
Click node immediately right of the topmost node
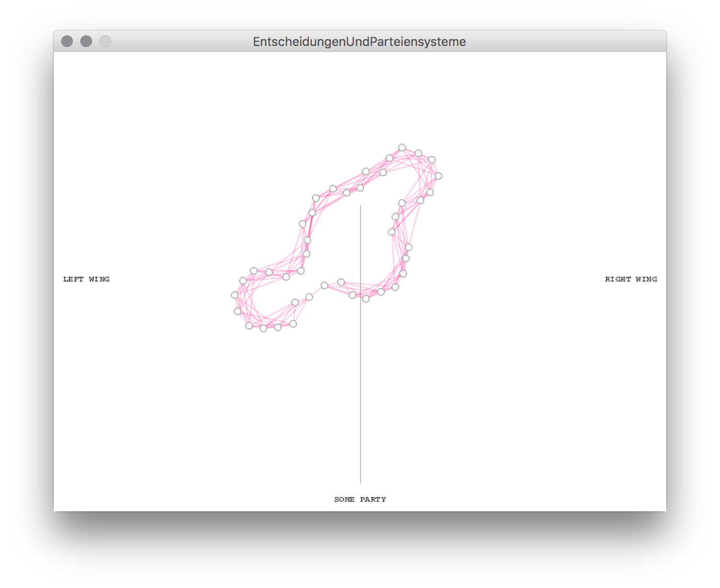tap(418, 153)
